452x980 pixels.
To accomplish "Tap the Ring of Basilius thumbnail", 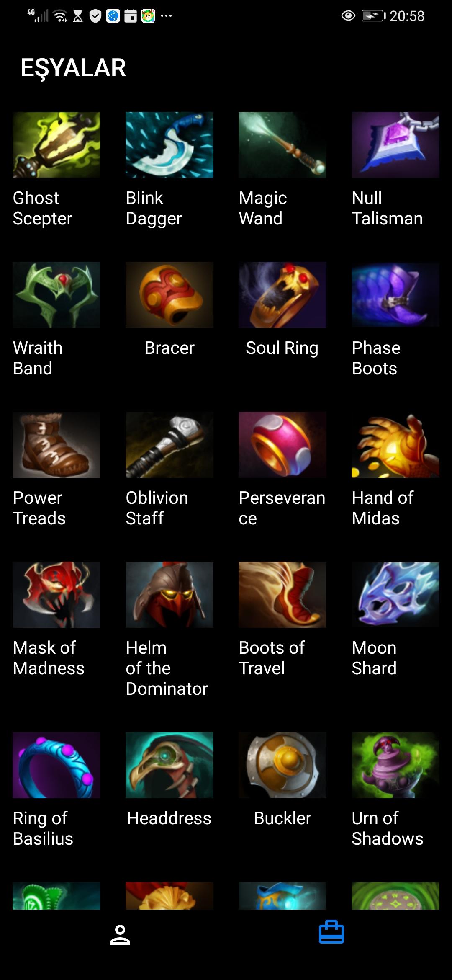I will pyautogui.click(x=56, y=765).
